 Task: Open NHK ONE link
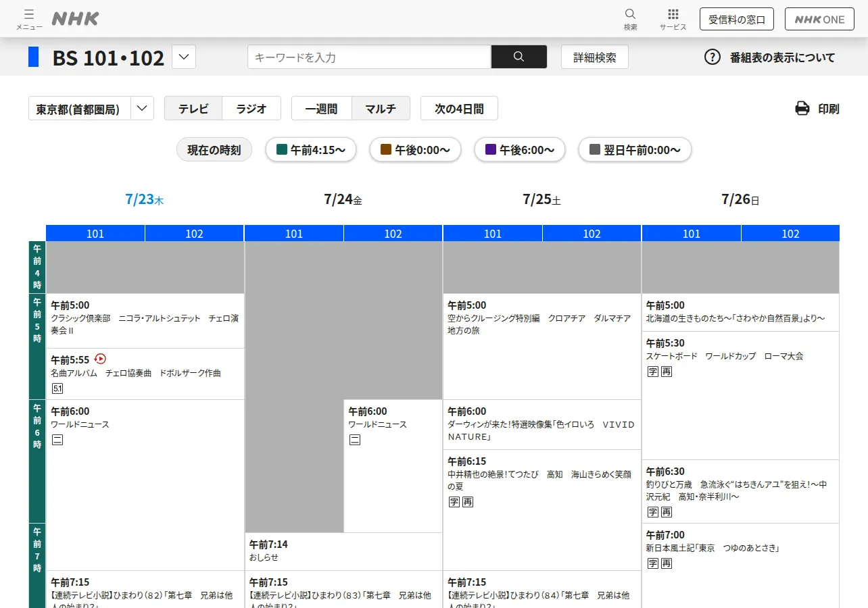click(x=819, y=19)
